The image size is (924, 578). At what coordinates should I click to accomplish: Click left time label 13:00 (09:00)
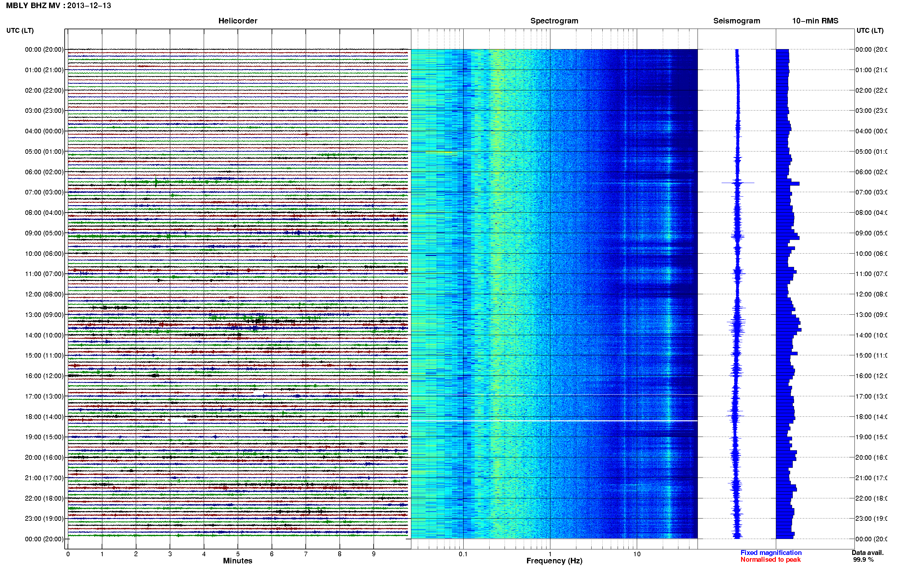tap(44, 315)
